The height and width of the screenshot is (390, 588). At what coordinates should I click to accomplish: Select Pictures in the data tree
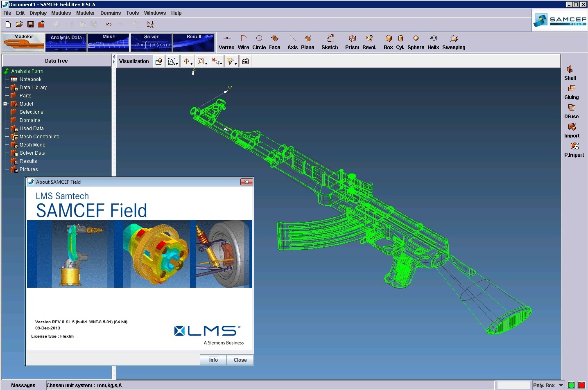[29, 169]
